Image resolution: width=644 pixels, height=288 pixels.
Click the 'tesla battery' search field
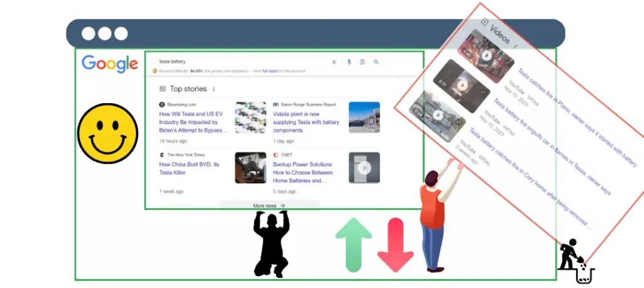(x=239, y=62)
